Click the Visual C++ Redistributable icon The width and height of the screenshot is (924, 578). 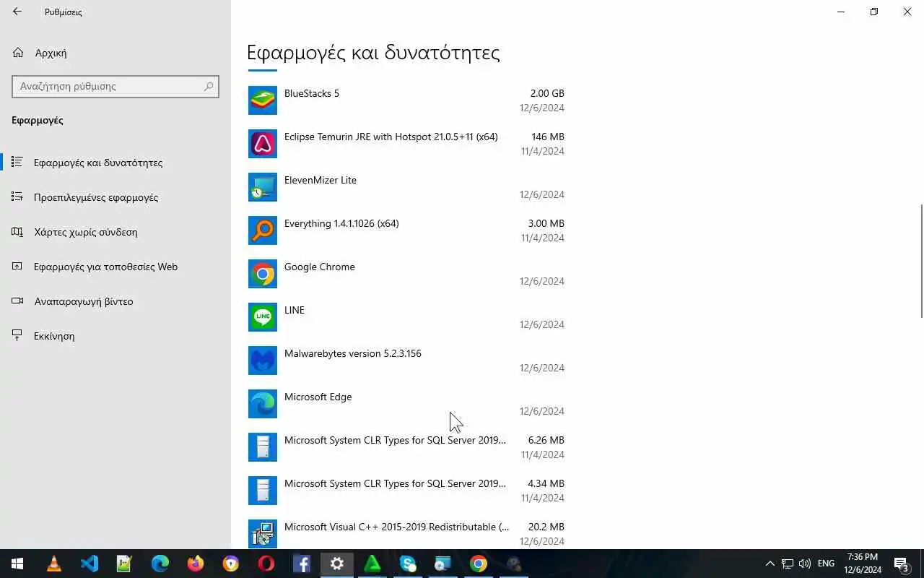263,534
